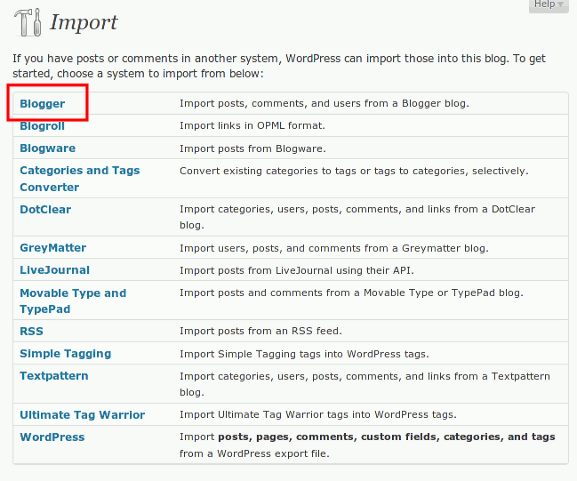Image resolution: width=577 pixels, height=481 pixels.
Task: Open the LiveJournal importer link
Action: [55, 270]
